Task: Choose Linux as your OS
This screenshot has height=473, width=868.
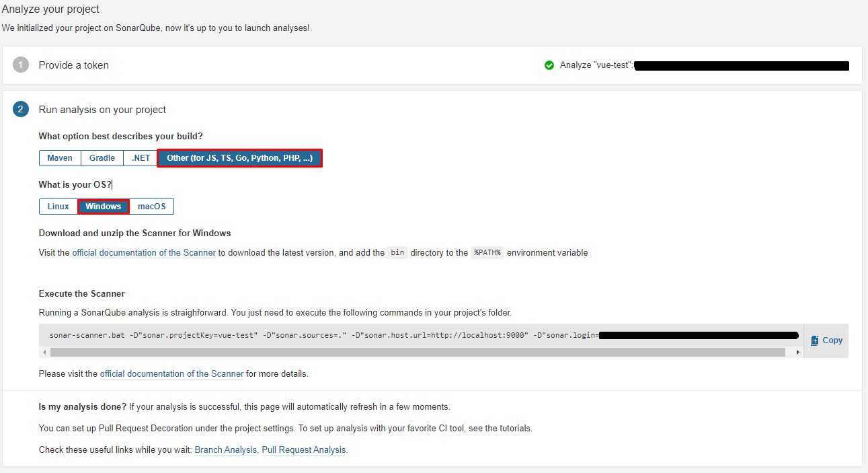Action: (58, 207)
